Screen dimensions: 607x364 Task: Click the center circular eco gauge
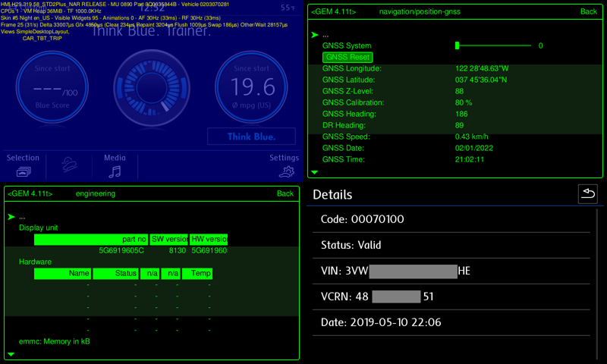pos(152,87)
